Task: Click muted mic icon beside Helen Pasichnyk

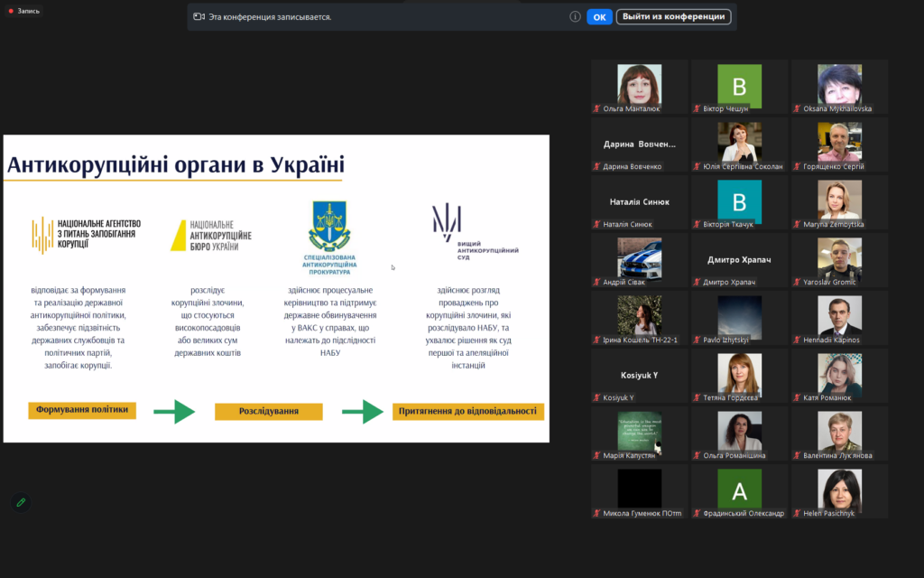Action: point(797,514)
